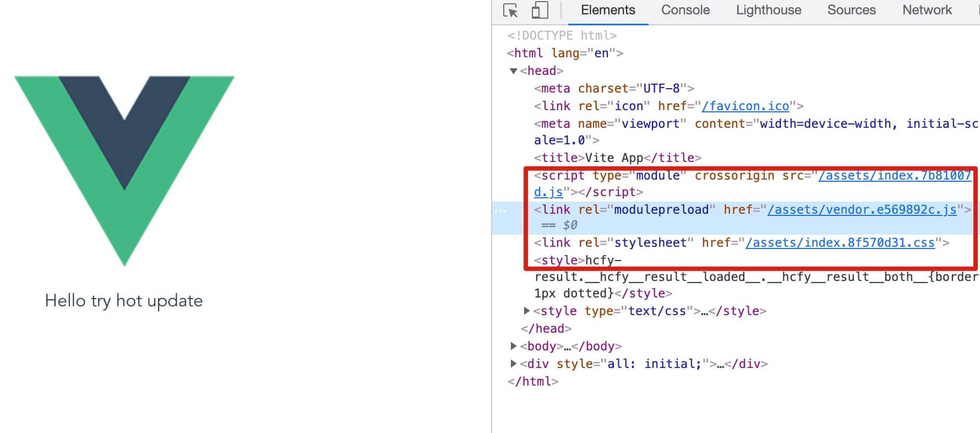
Task: Select the closing /head tag
Action: [x=546, y=329]
